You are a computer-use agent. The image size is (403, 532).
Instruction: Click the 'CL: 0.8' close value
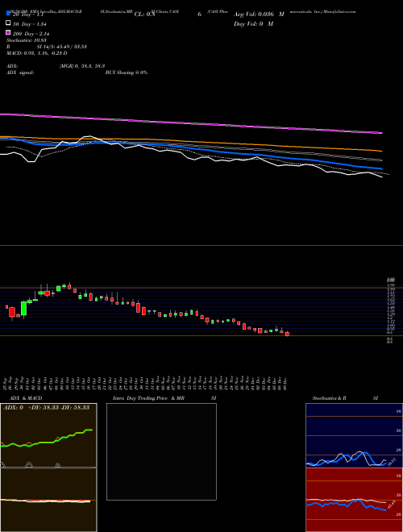144,15
